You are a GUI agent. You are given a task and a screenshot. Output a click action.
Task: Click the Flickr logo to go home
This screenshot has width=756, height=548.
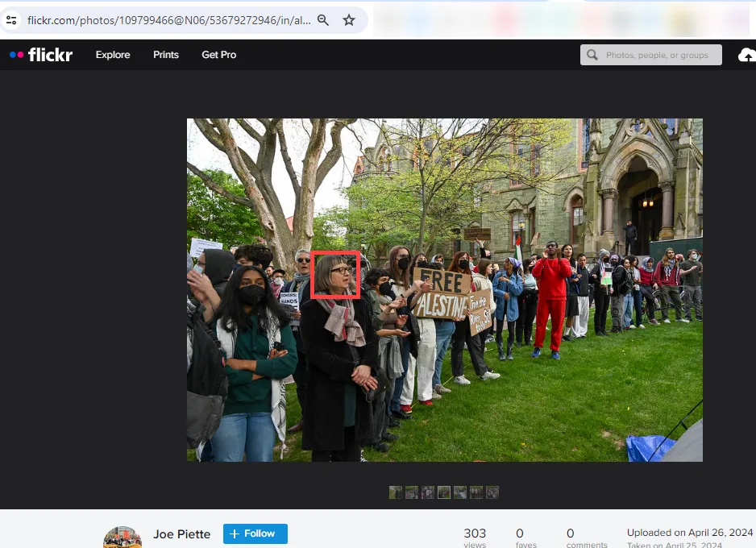(42, 55)
